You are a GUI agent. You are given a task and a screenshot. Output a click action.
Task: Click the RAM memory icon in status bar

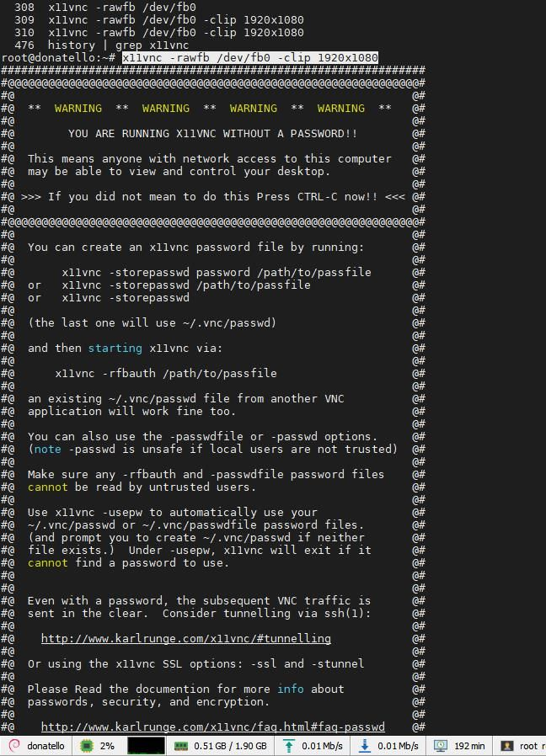click(x=180, y=746)
